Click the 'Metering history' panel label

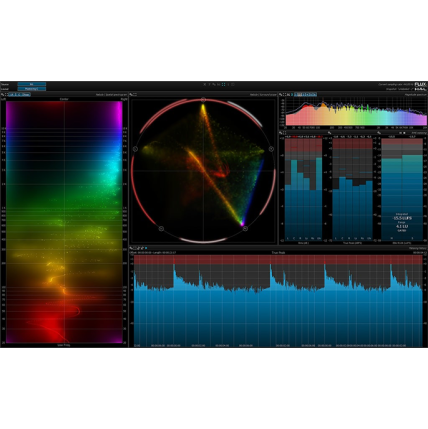point(418,248)
